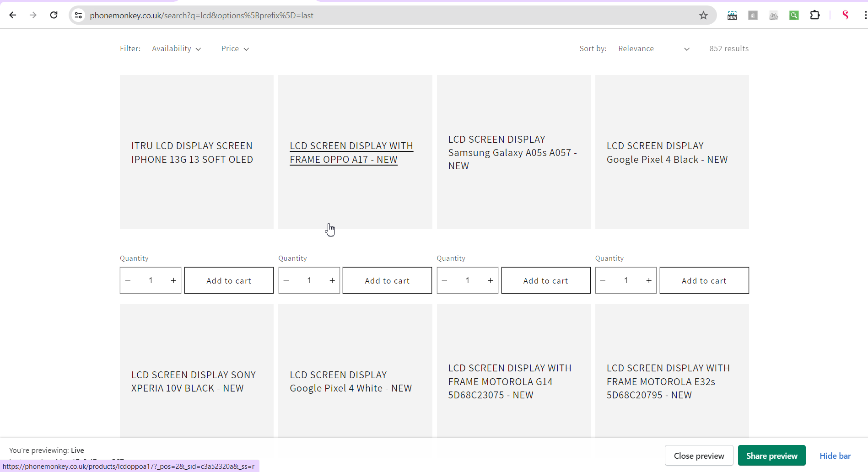Click the 852 results text

[729, 48]
